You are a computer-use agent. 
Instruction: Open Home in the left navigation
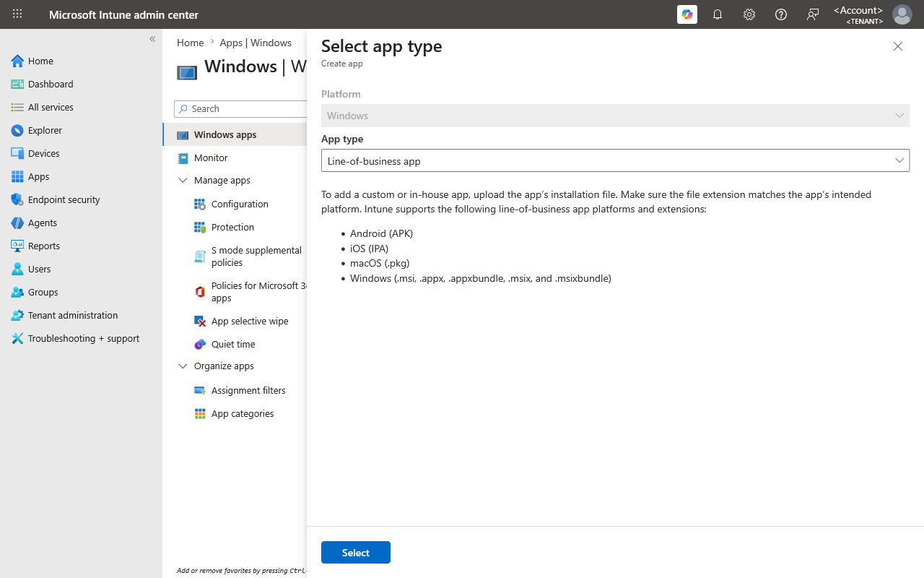click(40, 61)
